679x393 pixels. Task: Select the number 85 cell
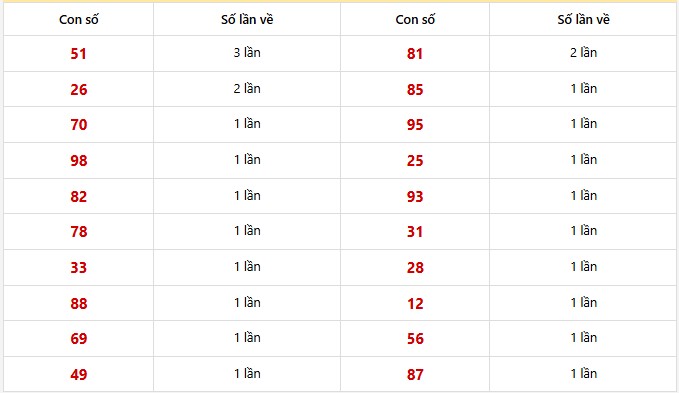point(415,90)
